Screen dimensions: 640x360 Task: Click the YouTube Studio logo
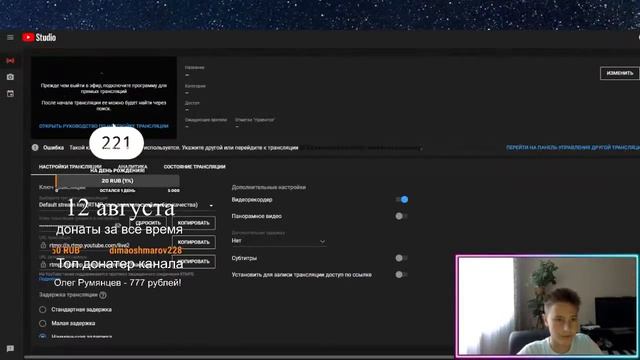pyautogui.click(x=39, y=38)
